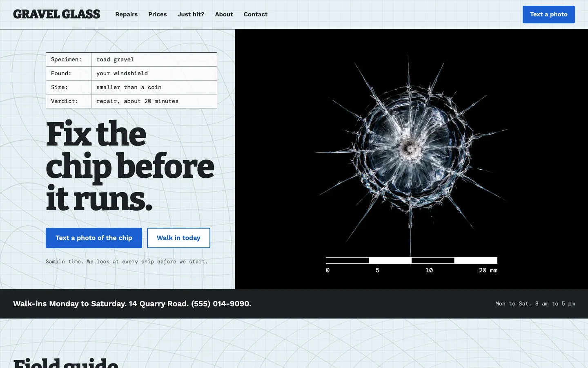Click the 'Text a photo' header button
Screen dimensions: 588x368
click(548, 14)
